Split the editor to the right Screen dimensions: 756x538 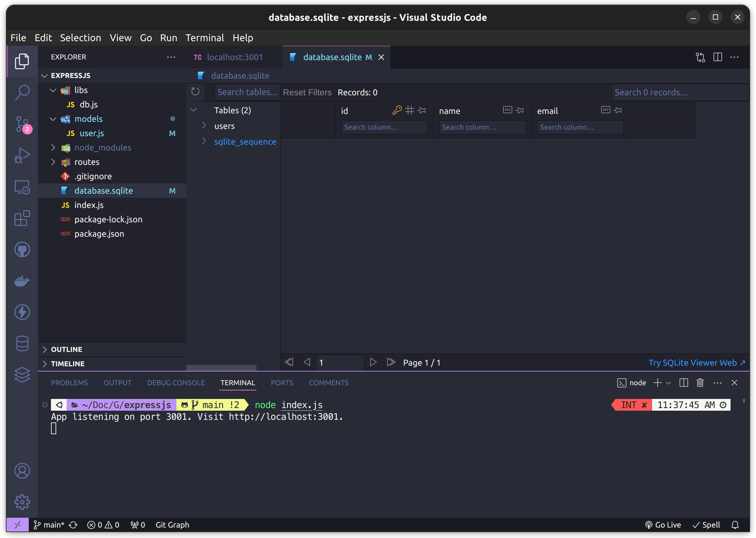(x=717, y=57)
